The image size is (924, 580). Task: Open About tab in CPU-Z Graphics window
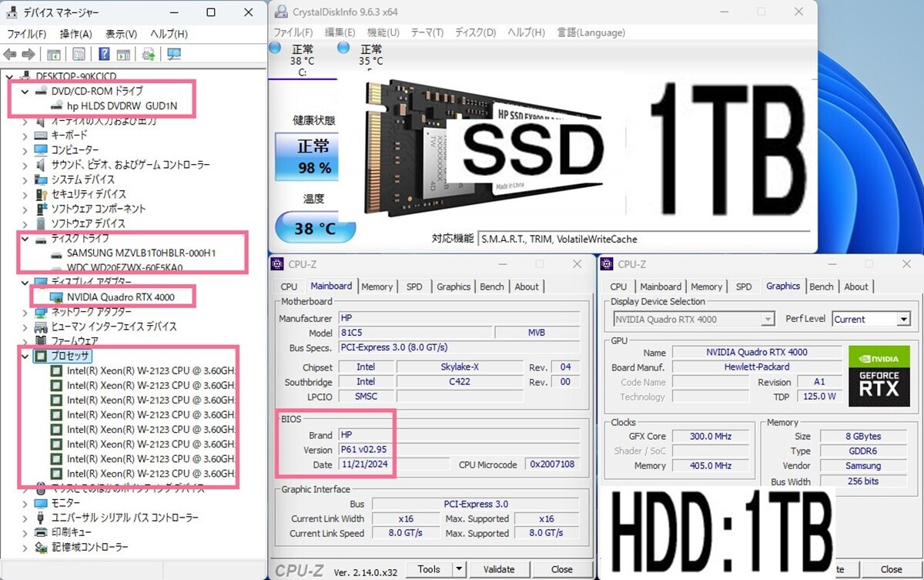856,287
